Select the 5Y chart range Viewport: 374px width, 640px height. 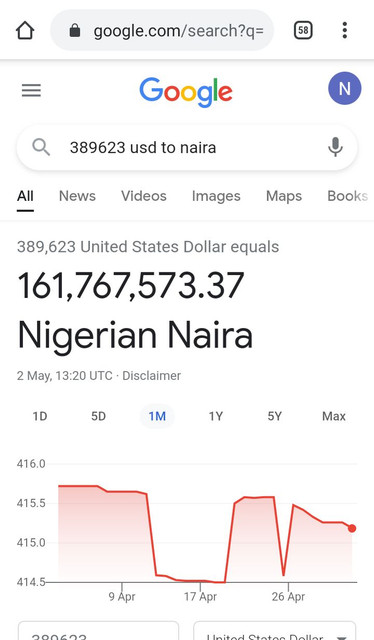tap(274, 416)
